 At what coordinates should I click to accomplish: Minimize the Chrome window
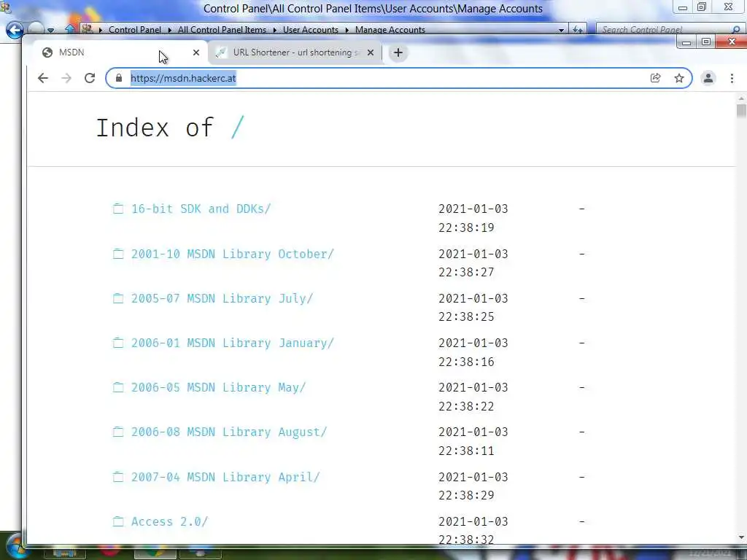click(x=686, y=42)
